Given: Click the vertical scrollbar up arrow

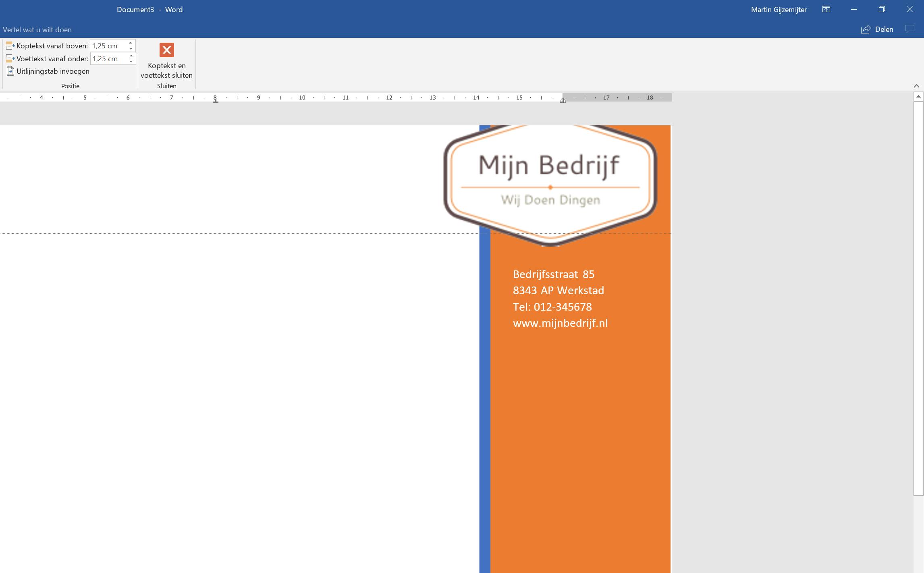Looking at the screenshot, I should coord(918,96).
